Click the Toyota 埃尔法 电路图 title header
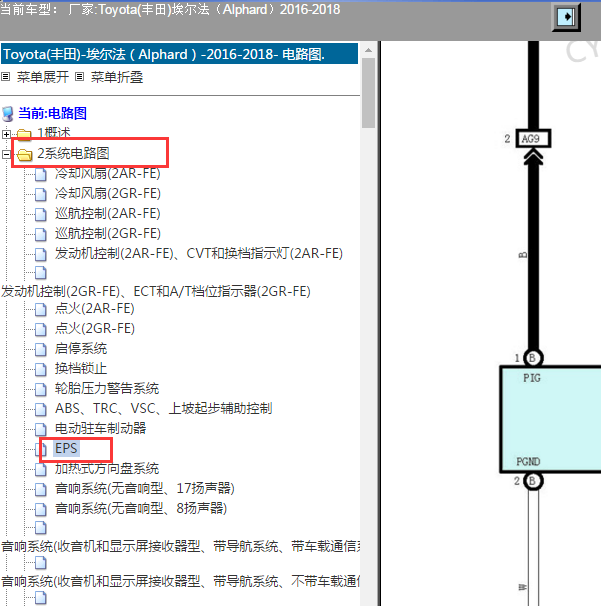Screen dimensions: 601x606 tap(179, 54)
